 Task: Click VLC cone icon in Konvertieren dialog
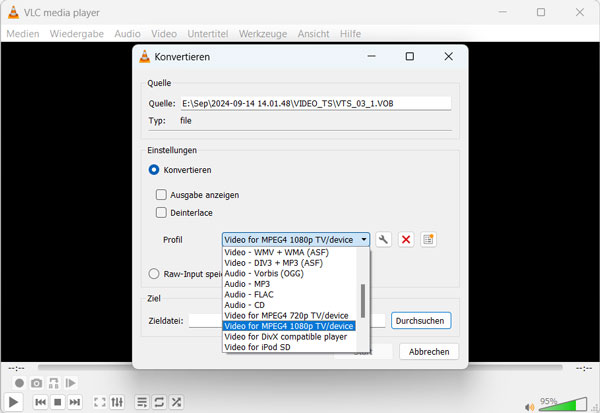(x=145, y=57)
